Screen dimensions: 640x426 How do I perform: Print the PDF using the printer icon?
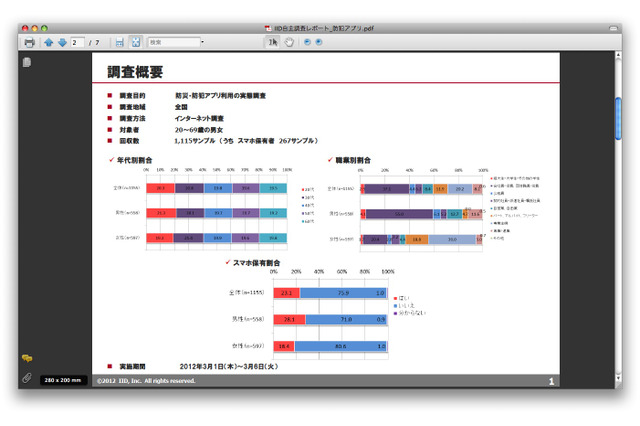(x=29, y=42)
